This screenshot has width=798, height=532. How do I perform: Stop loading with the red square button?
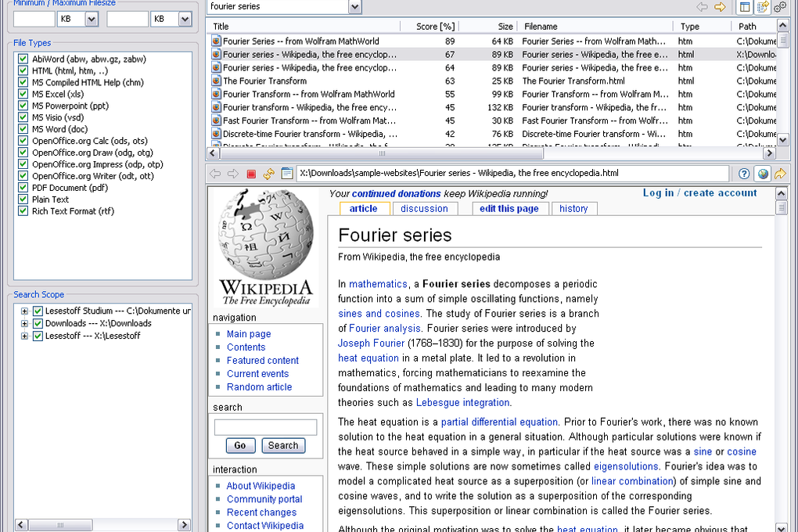(251, 174)
